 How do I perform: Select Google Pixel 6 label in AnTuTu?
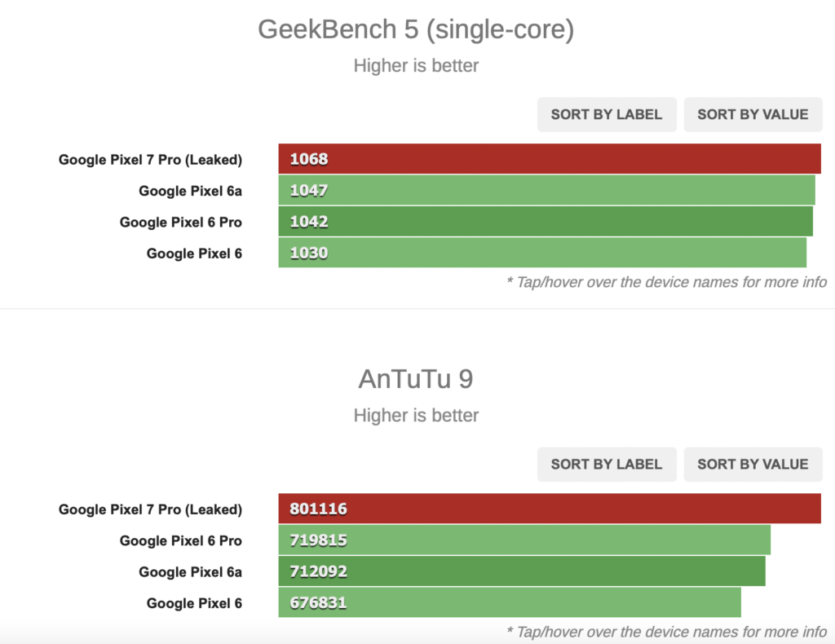[x=194, y=603]
